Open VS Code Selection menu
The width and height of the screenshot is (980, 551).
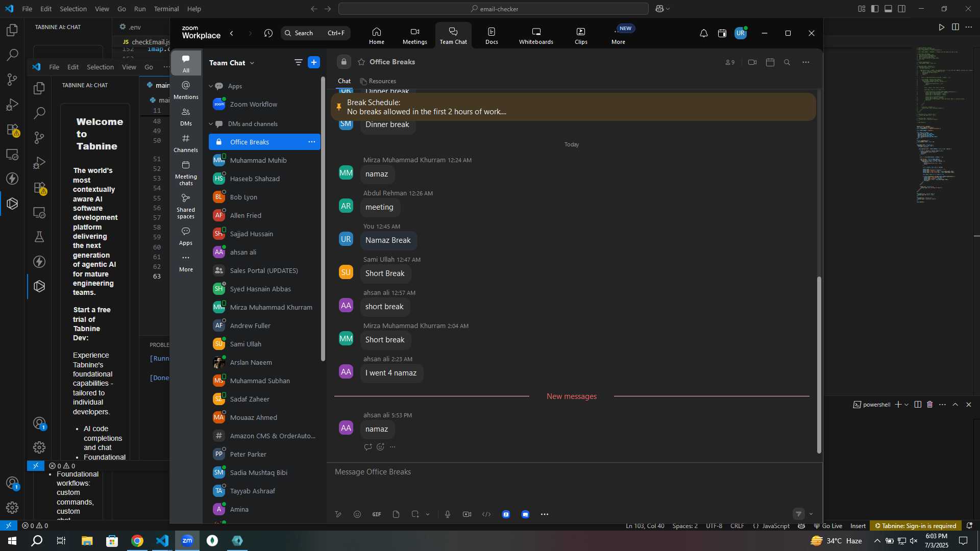click(x=73, y=9)
